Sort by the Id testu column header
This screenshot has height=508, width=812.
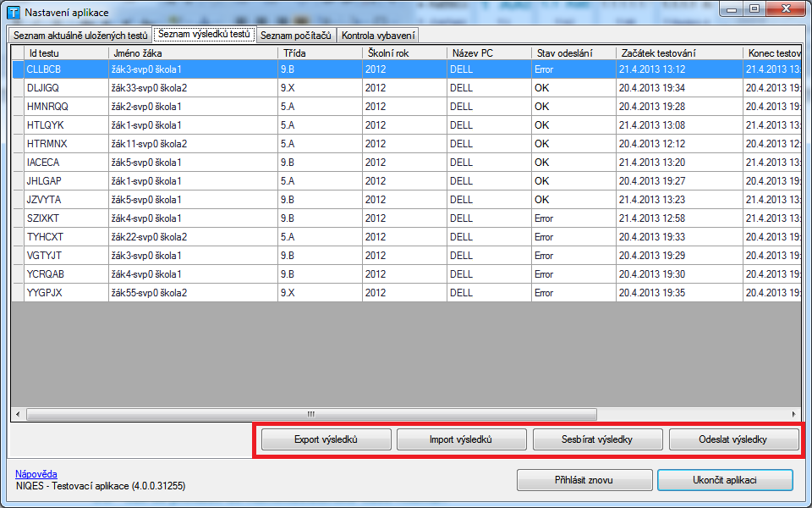[66, 52]
